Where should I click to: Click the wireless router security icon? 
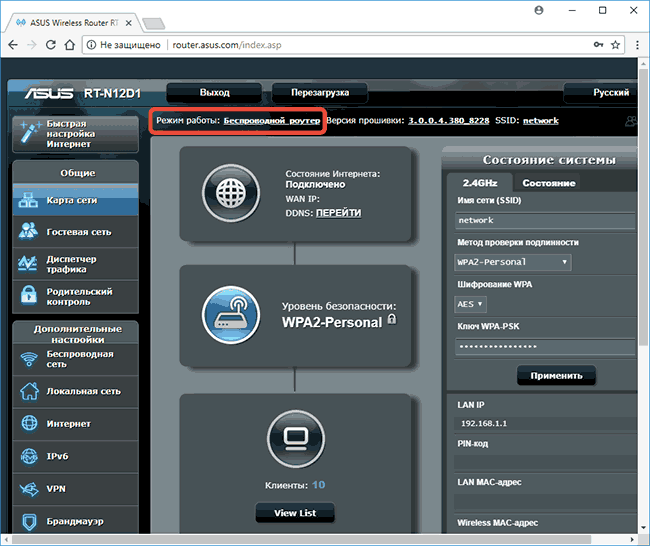click(x=231, y=315)
